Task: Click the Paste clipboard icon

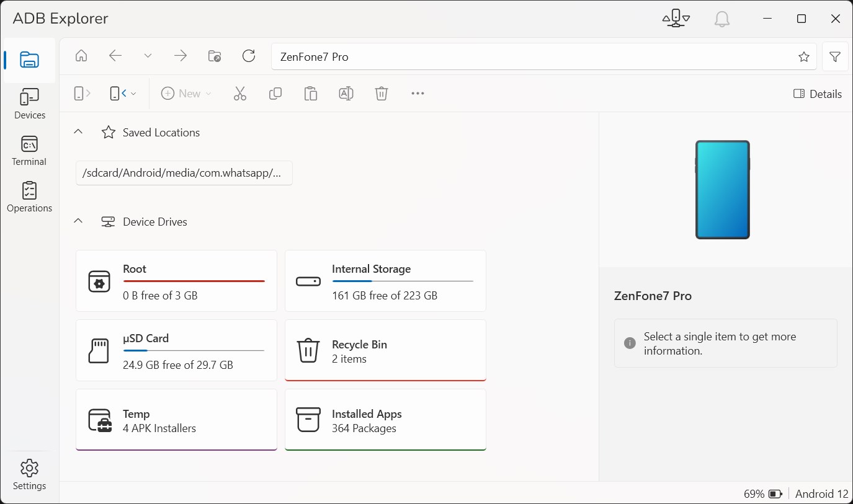Action: (x=311, y=94)
